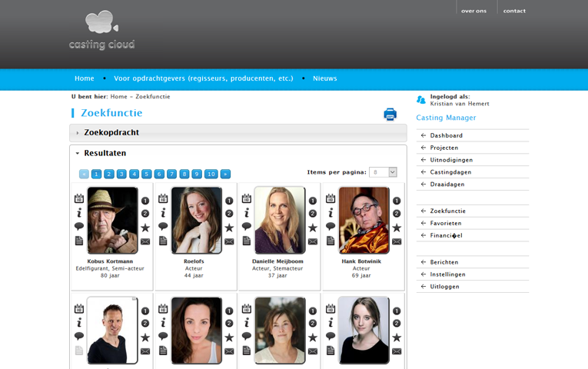This screenshot has height=369, width=588.
Task: Send email to Hank Botwinik
Action: [397, 241]
